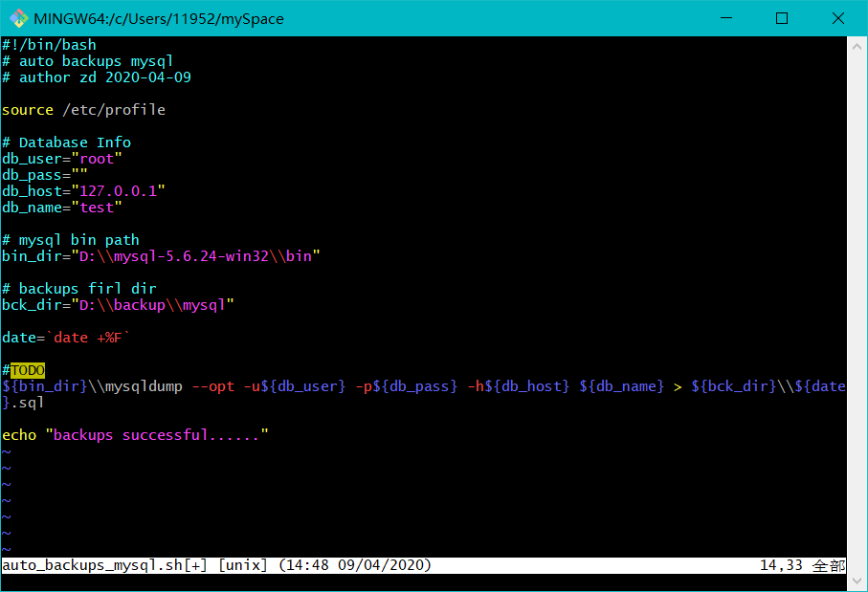Click the timestamp (14:48 09/04/2020) in status line
Image resolution: width=868 pixels, height=592 pixels.
355,565
